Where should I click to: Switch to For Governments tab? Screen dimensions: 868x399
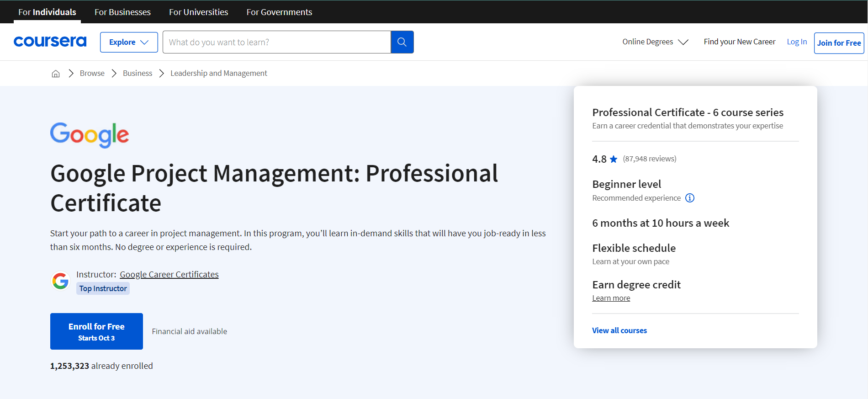click(279, 12)
